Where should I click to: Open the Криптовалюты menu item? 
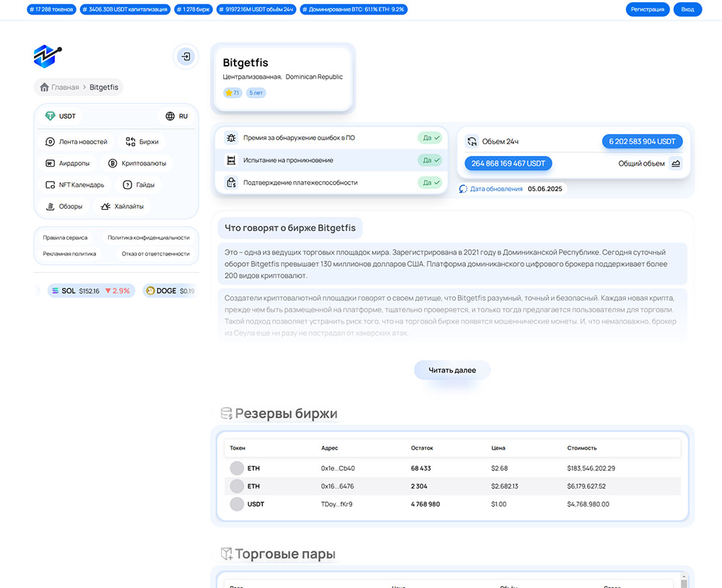coord(137,164)
